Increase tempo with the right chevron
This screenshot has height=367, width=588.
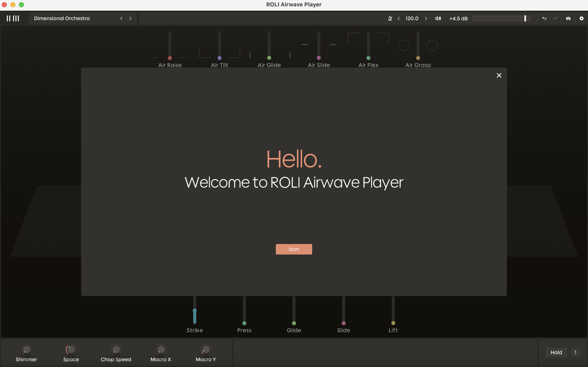point(426,18)
